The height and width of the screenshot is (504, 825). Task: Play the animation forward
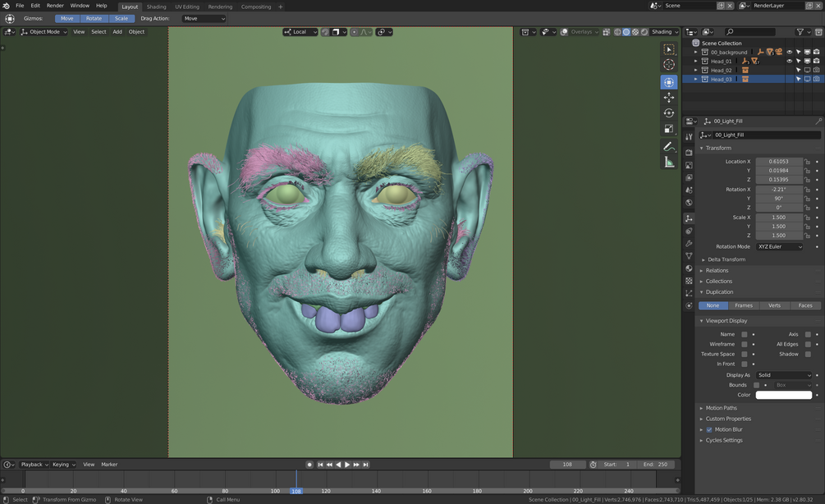(x=347, y=465)
